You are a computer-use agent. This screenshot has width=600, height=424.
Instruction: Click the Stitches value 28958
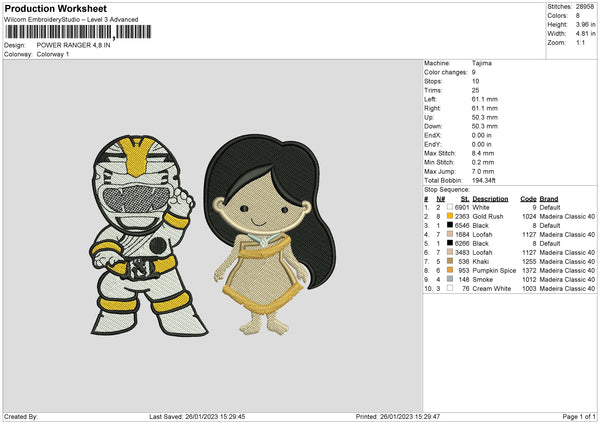[x=585, y=7]
